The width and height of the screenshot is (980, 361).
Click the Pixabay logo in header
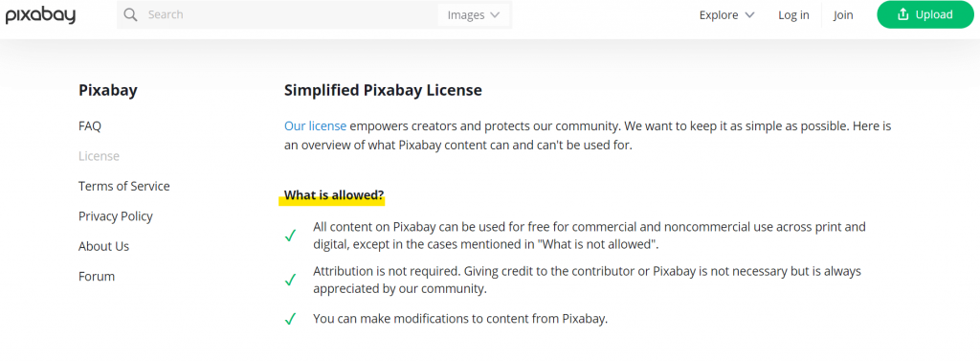click(x=40, y=15)
